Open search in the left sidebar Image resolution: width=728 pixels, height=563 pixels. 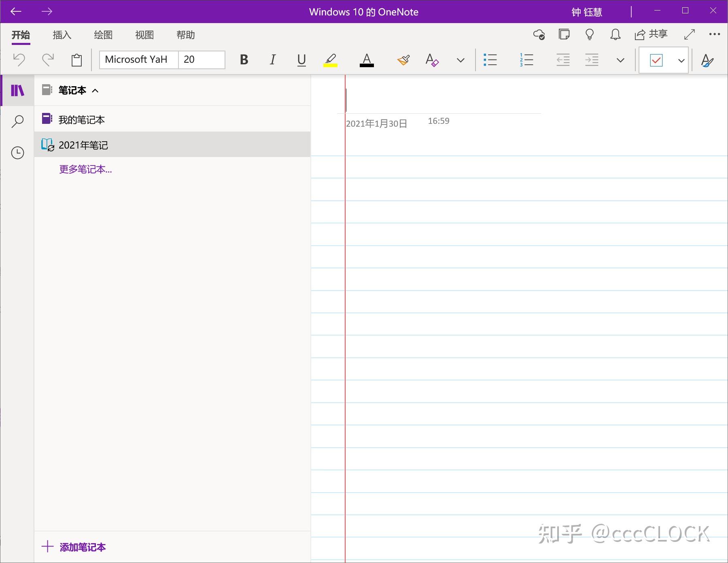pyautogui.click(x=17, y=121)
